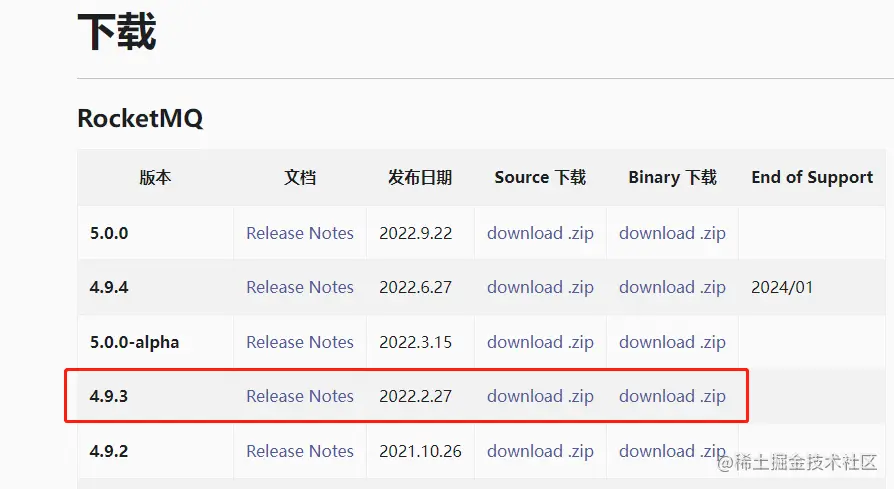The image size is (894, 489).
Task: Click the RocketMQ section heading
Action: [x=140, y=119]
